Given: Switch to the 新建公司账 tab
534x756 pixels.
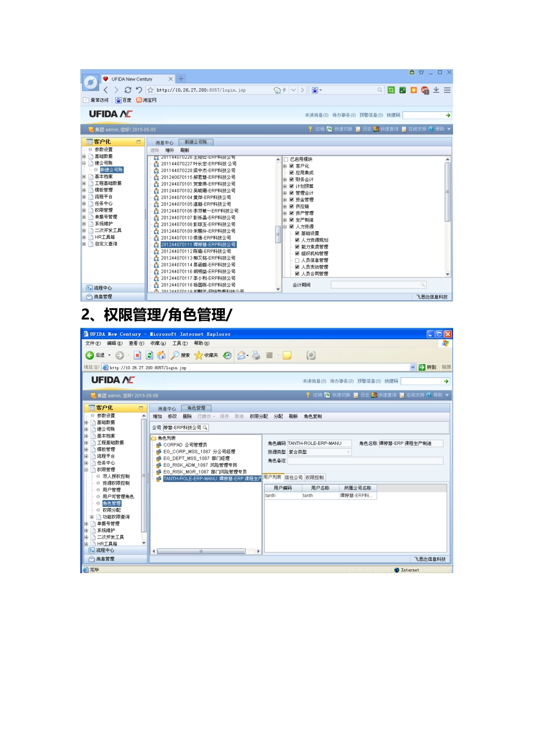Looking at the screenshot, I should [x=196, y=142].
